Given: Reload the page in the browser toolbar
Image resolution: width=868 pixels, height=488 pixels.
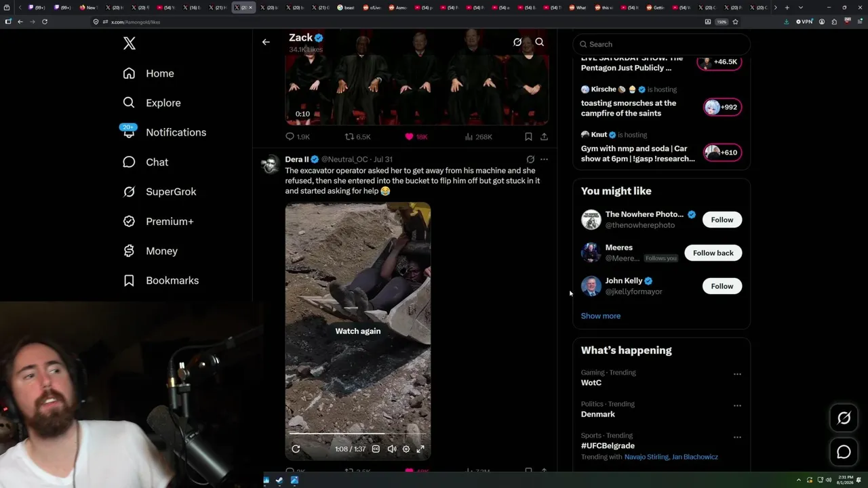Looking at the screenshot, I should [45, 22].
